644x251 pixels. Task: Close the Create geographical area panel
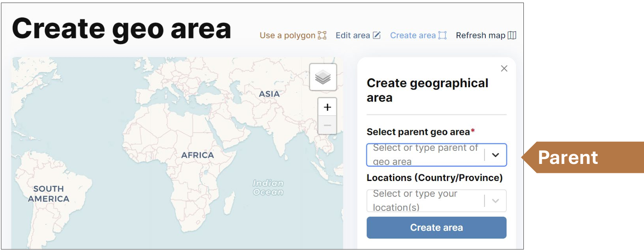click(x=504, y=69)
